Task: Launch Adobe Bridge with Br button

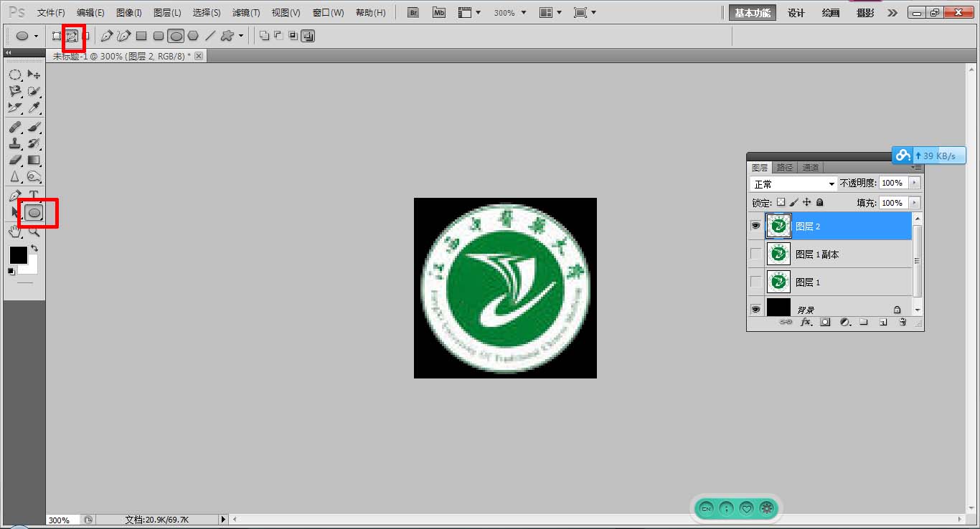Action: pyautogui.click(x=413, y=13)
